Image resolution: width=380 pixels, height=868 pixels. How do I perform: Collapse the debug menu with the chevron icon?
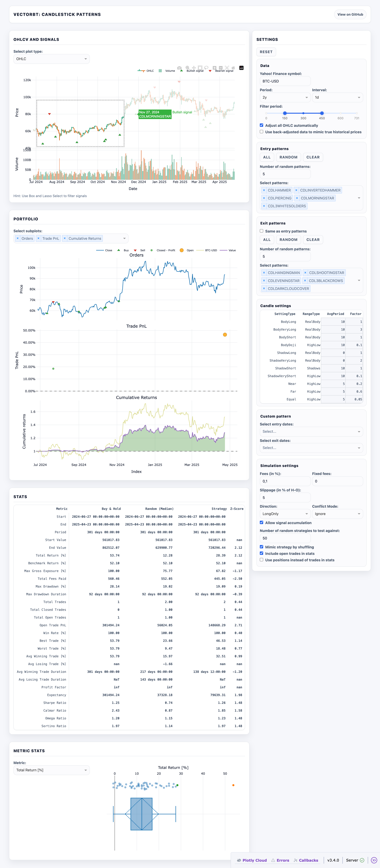(x=374, y=860)
